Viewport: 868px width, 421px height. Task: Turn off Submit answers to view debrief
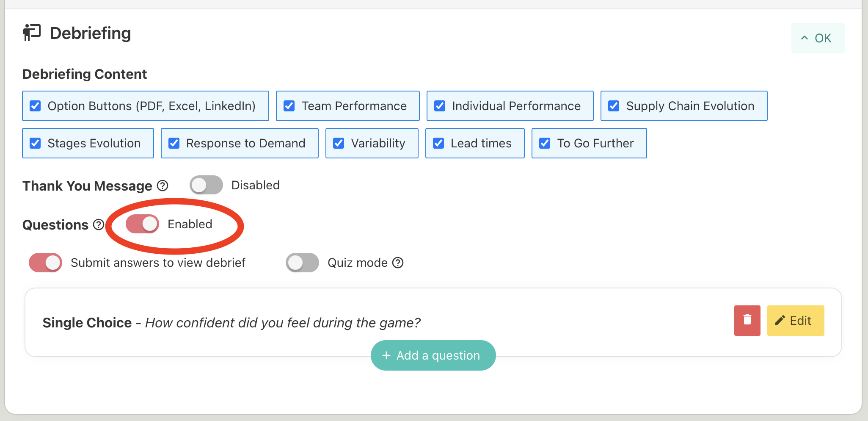click(x=45, y=263)
